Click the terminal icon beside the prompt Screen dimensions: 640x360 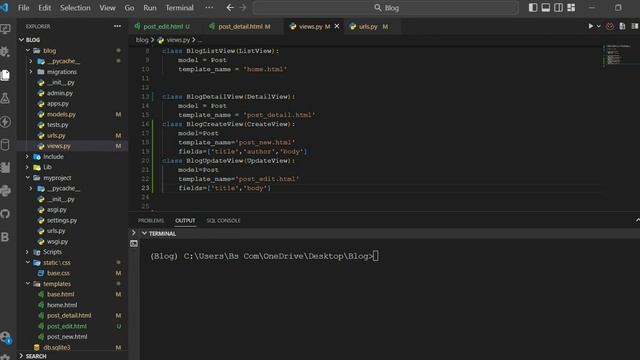(x=134, y=244)
